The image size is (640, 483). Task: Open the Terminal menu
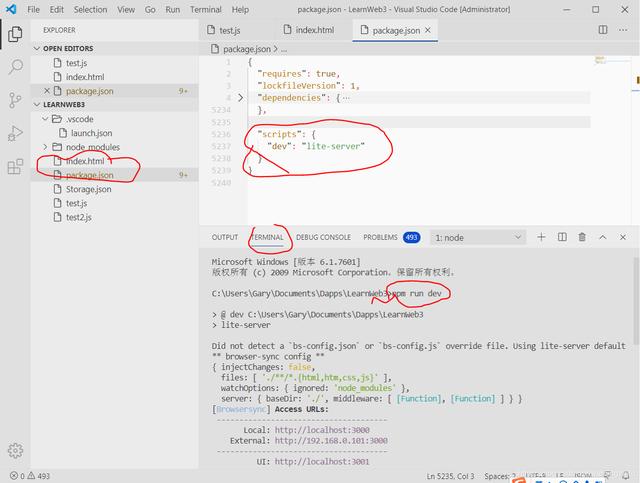tap(206, 9)
